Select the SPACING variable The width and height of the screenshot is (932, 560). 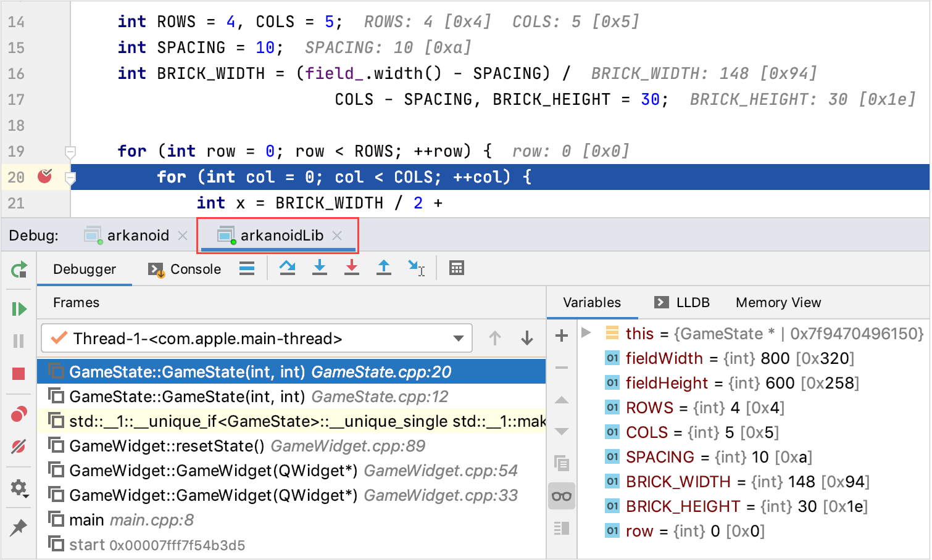click(x=753, y=457)
